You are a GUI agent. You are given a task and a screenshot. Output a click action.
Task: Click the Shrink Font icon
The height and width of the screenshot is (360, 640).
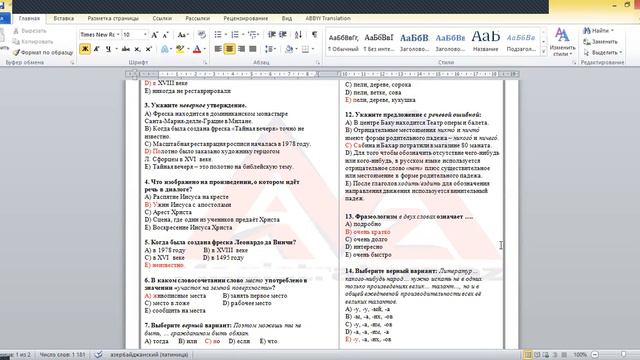pyautogui.click(x=165, y=35)
